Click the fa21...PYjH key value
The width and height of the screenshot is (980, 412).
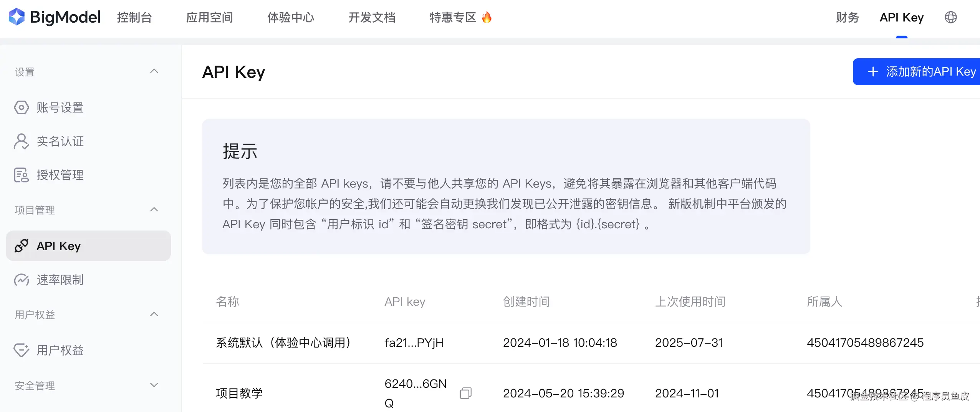[x=414, y=343]
